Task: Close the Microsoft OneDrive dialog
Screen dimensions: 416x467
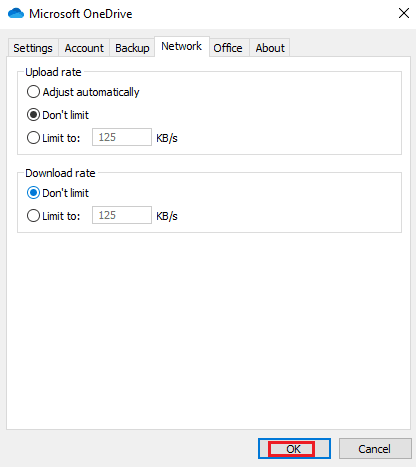Action: tap(404, 13)
